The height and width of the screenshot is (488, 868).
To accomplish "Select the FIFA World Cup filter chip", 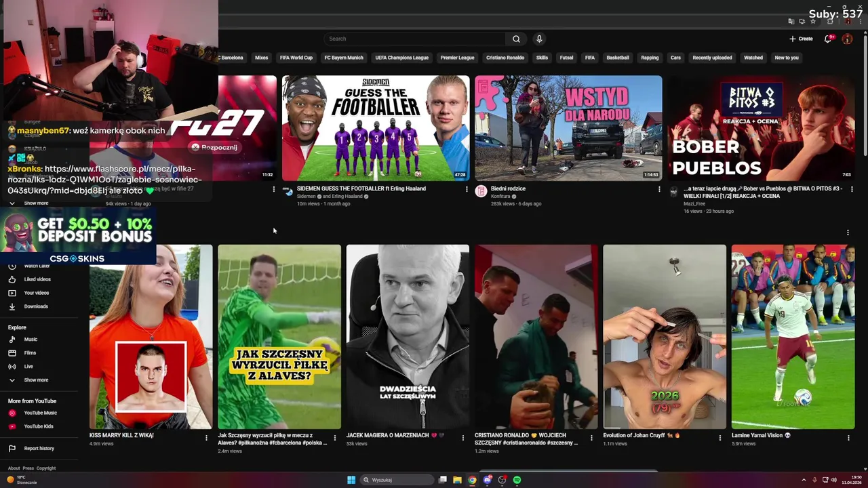I will 296,58.
